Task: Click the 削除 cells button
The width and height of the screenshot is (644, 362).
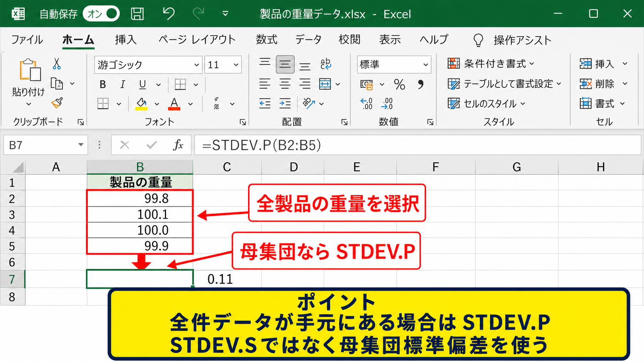Action: coord(597,83)
